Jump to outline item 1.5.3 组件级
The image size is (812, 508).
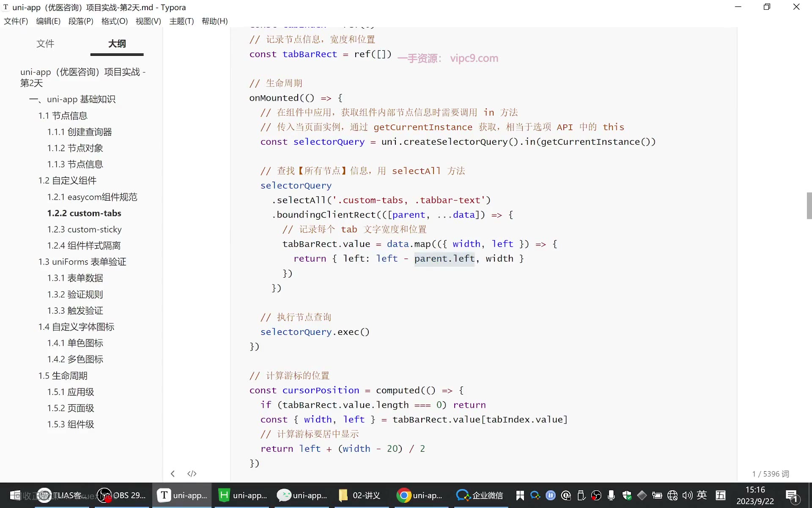coord(71,424)
